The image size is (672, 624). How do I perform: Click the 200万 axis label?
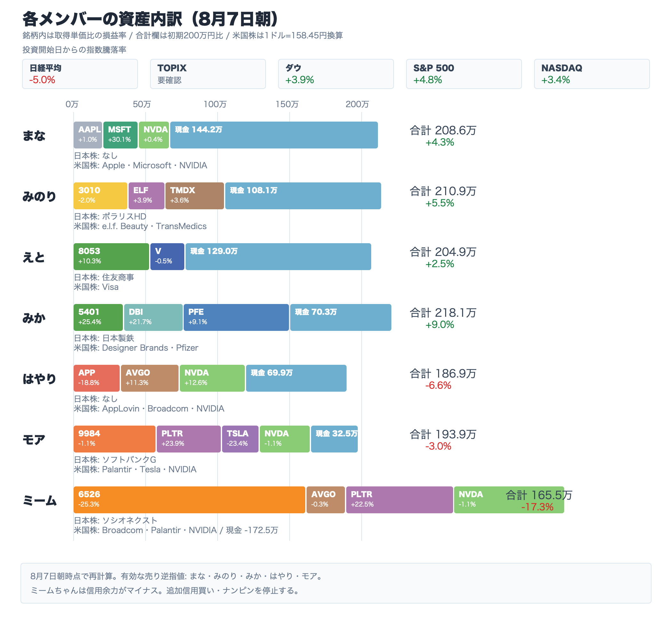coord(357,104)
